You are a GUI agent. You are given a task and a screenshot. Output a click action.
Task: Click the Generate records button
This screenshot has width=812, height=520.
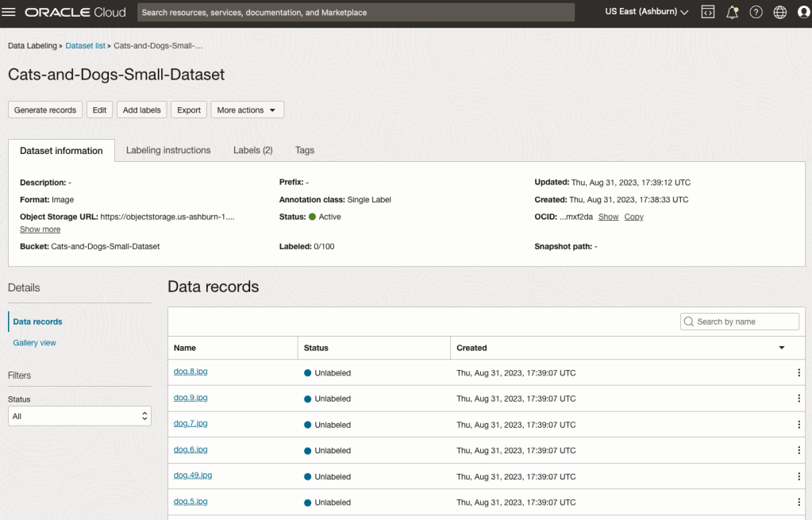(x=45, y=110)
